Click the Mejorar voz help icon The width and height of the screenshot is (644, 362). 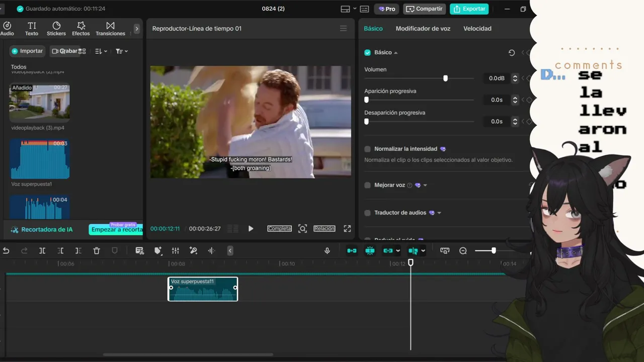point(410,185)
